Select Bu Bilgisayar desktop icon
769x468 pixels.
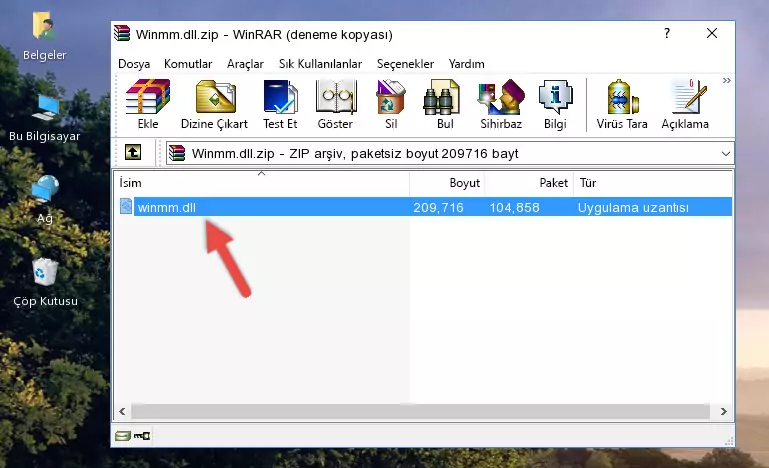click(44, 118)
